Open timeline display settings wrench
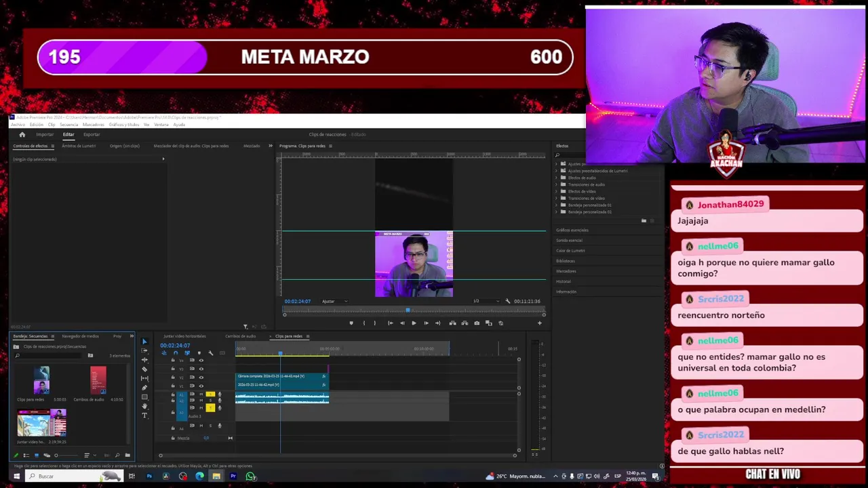Image resolution: width=868 pixels, height=488 pixels. [211, 353]
